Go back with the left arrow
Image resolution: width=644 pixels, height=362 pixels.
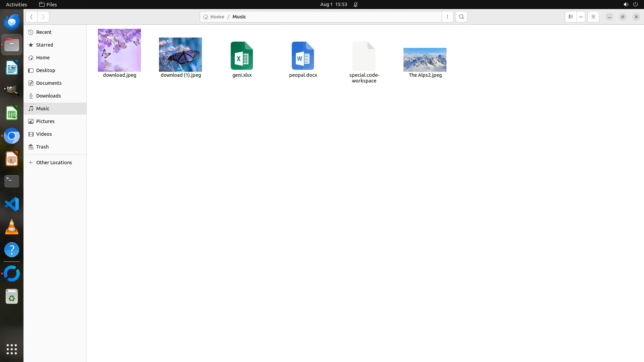tap(31, 17)
